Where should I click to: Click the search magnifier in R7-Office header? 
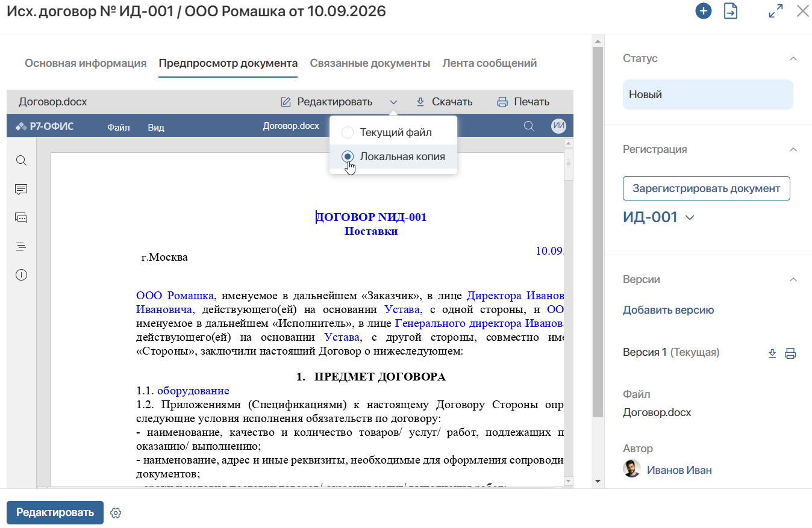(x=529, y=126)
